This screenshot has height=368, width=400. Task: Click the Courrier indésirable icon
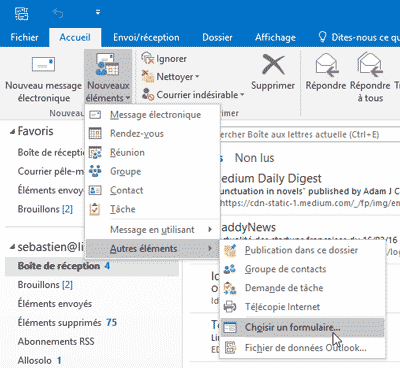coord(148,95)
